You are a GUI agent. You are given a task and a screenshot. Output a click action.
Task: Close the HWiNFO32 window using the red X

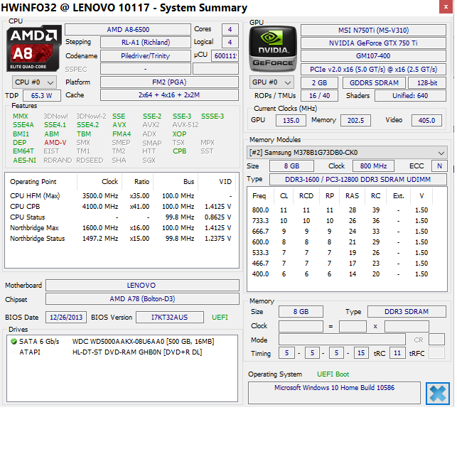click(x=446, y=7)
